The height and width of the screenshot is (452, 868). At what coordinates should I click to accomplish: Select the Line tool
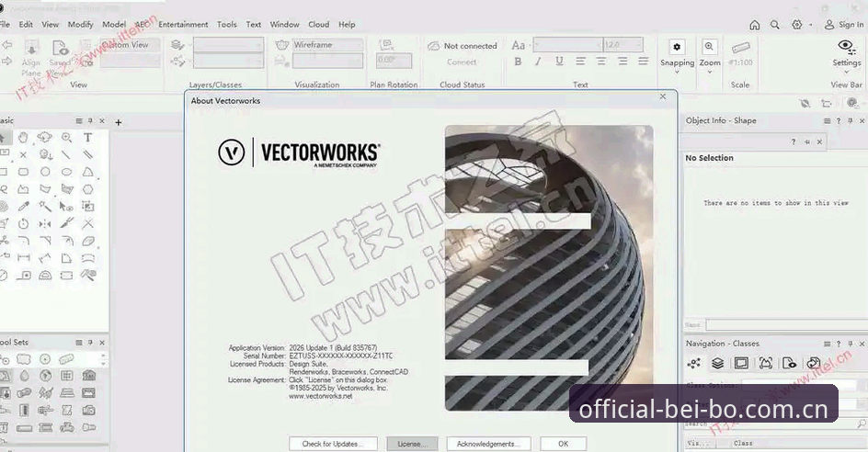pos(66,155)
